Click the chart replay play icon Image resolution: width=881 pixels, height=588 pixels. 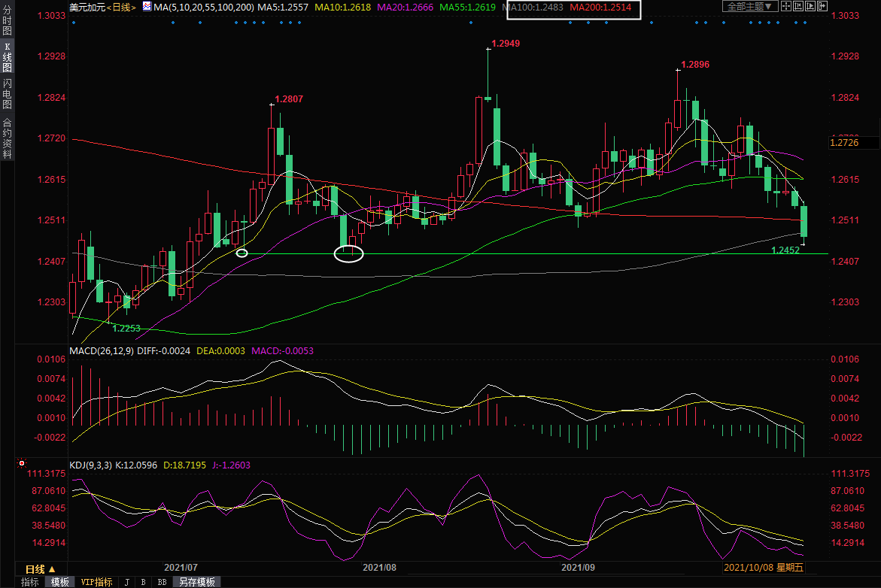pos(811,7)
